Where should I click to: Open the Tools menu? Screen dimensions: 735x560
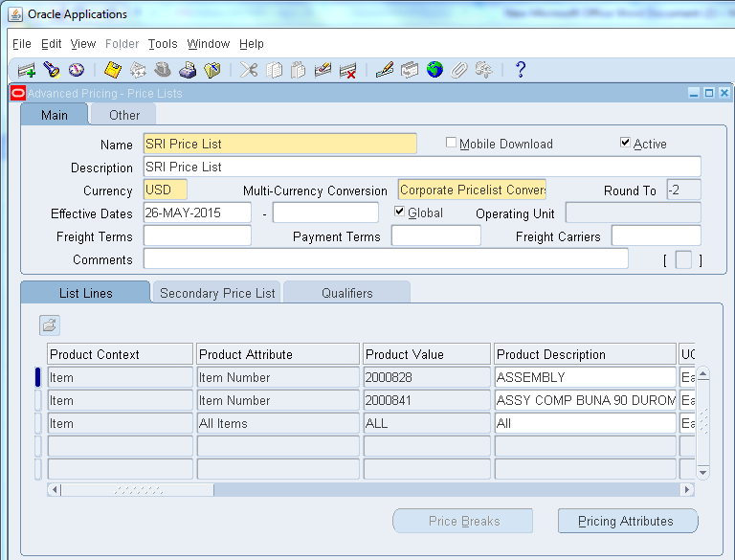pos(163,44)
